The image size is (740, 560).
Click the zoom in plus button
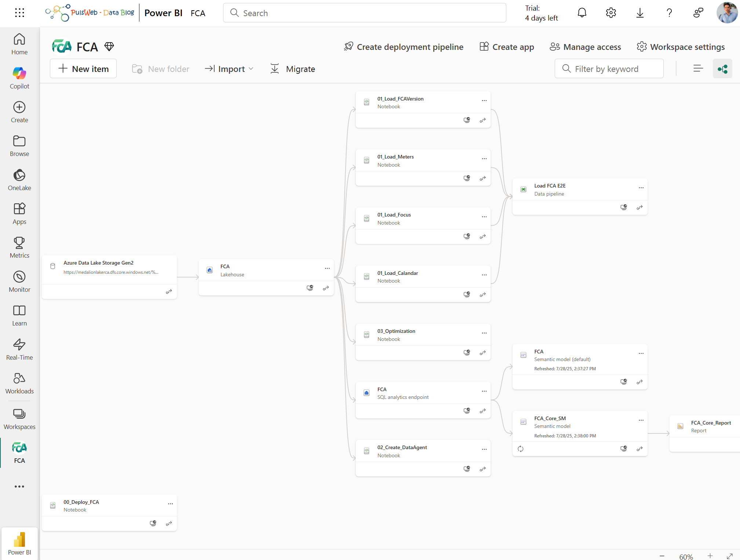pos(710,556)
